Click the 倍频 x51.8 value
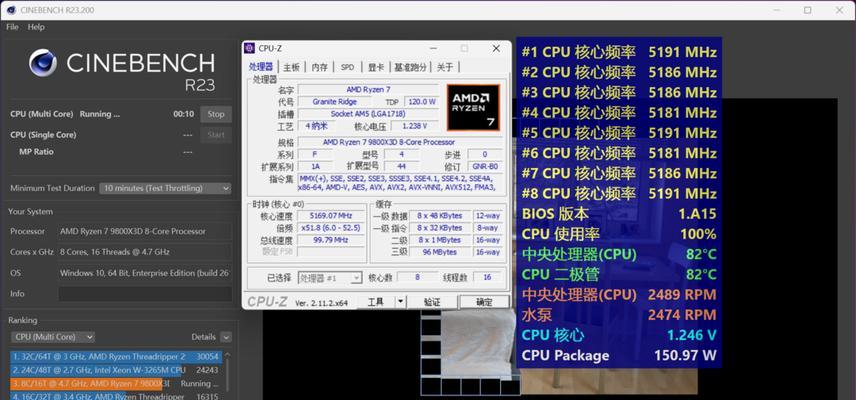This screenshot has height=400, width=856. click(x=331, y=228)
